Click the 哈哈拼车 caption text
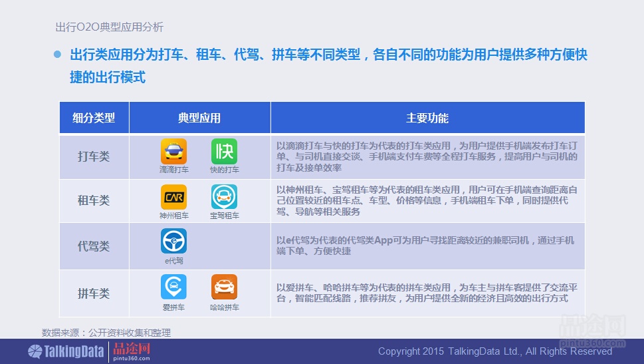This screenshot has height=364, width=644. coord(224,307)
